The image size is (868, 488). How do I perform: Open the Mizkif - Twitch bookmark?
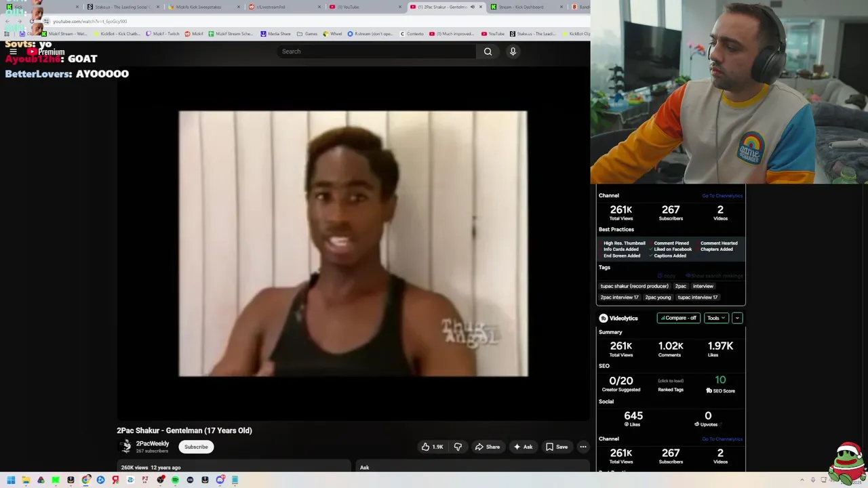tap(163, 33)
